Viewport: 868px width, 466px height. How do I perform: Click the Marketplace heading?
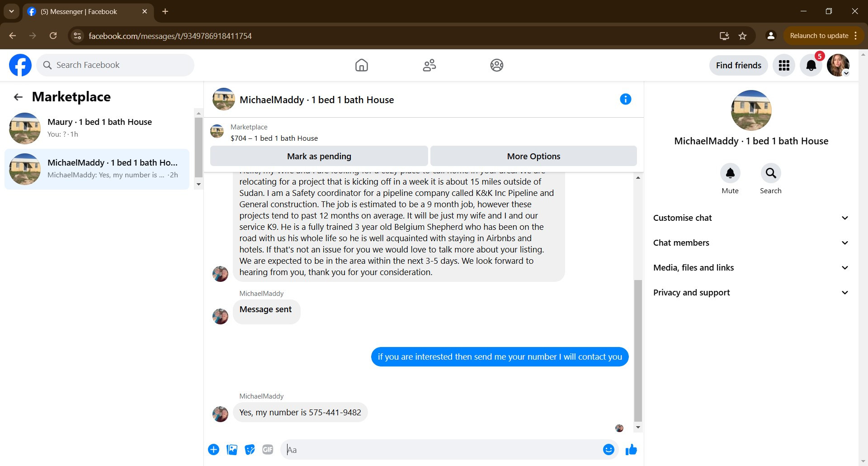click(x=71, y=97)
